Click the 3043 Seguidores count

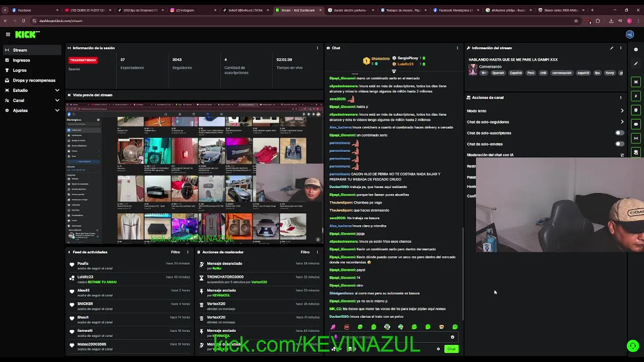(x=177, y=59)
